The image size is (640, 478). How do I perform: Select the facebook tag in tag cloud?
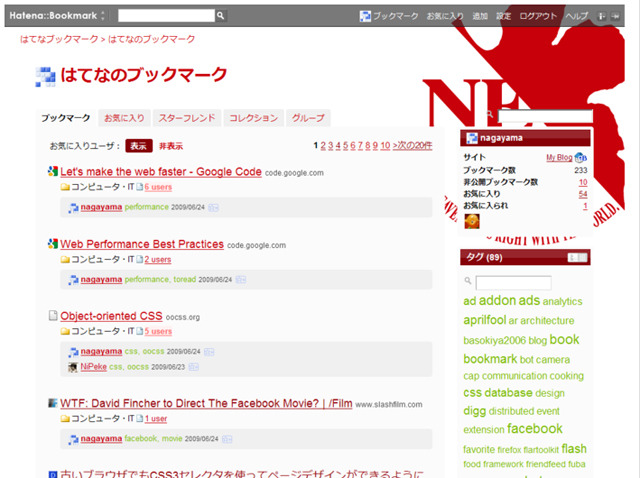(x=535, y=429)
